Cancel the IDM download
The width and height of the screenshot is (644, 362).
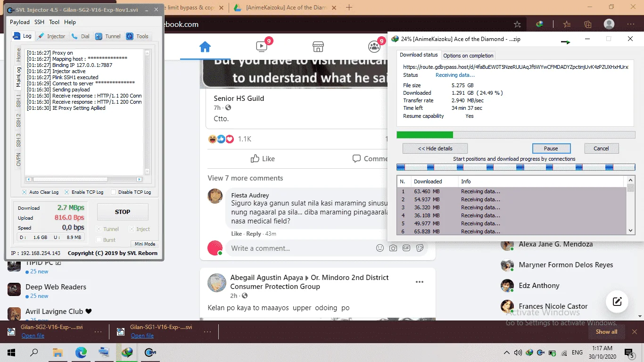[601, 148]
